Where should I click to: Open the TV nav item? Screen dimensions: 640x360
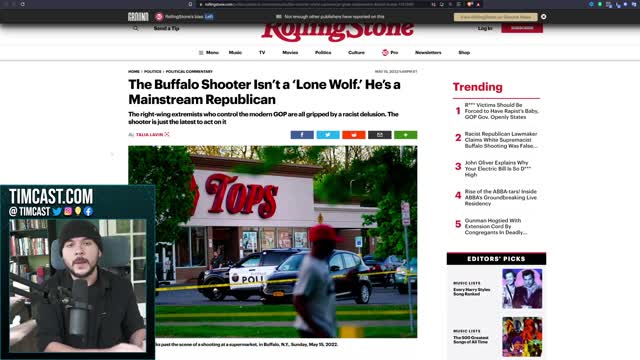(262, 53)
